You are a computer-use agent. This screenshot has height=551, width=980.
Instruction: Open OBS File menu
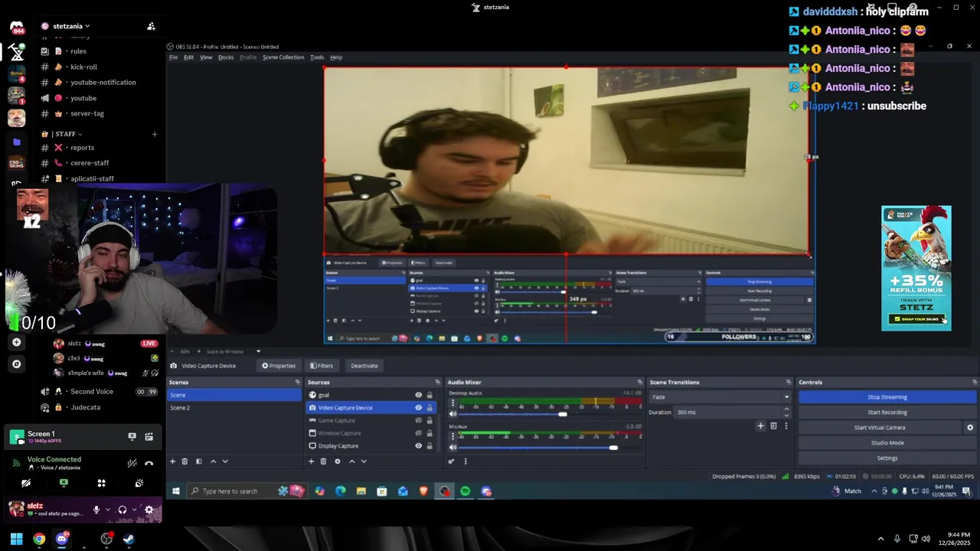pyautogui.click(x=173, y=57)
